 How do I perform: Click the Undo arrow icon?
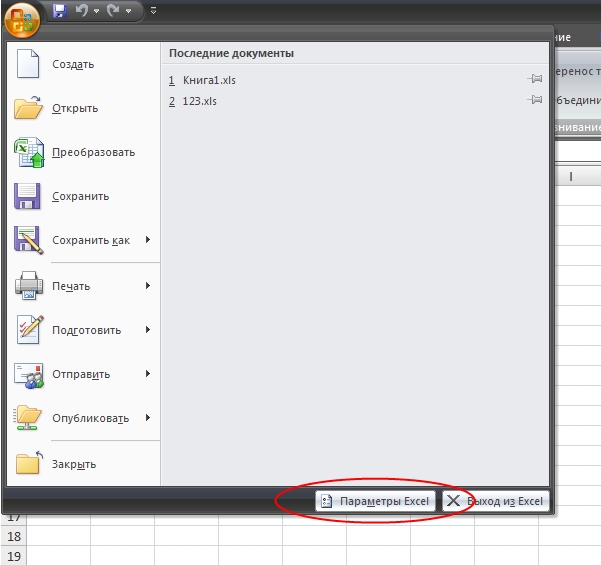click(x=82, y=10)
